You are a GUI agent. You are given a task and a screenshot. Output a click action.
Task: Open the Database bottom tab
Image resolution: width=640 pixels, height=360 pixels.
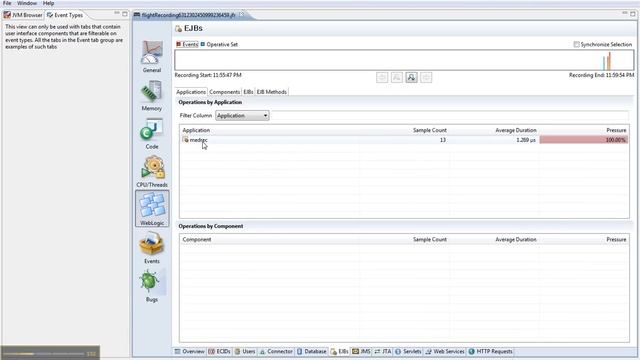(x=311, y=351)
